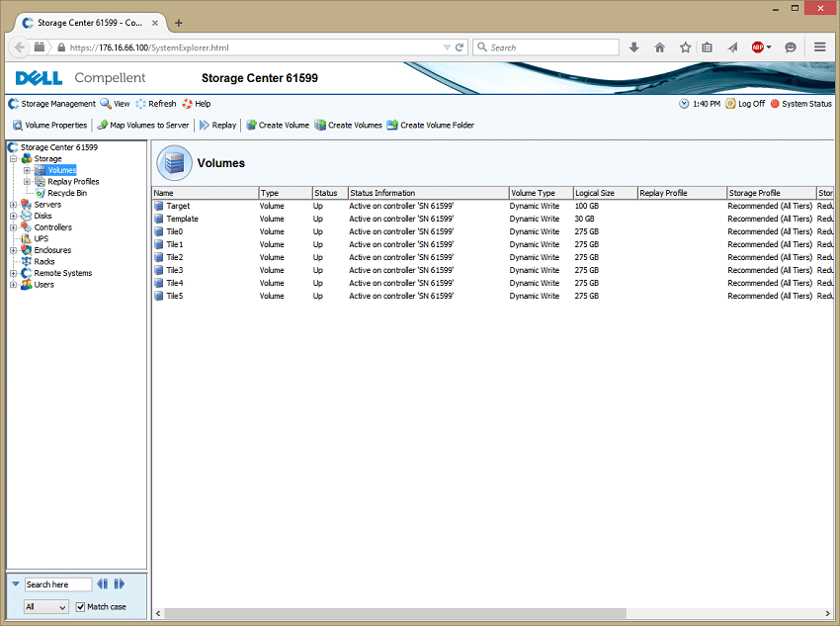This screenshot has width=840, height=626.
Task: Click the search previous arrow icon
Action: pyautogui.click(x=103, y=583)
